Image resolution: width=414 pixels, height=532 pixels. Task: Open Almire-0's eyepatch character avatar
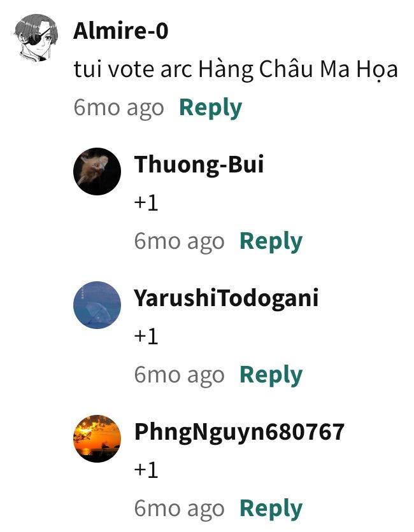point(36,38)
